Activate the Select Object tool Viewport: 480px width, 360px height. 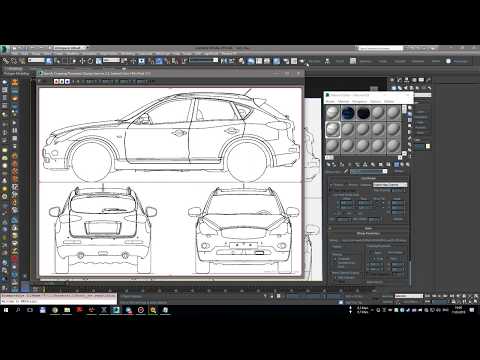pyautogui.click(x=49, y=61)
